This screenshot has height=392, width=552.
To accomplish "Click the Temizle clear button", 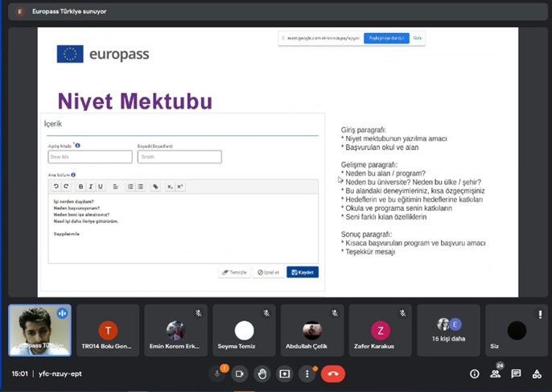I will click(233, 272).
